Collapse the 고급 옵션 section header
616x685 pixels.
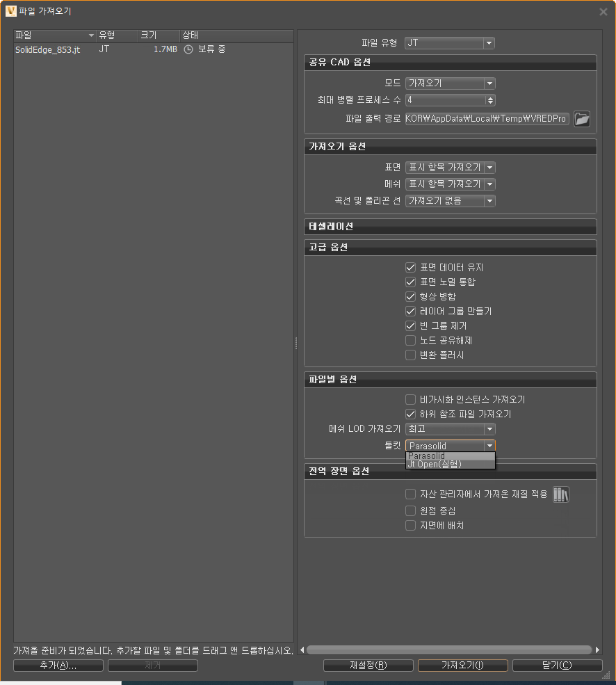450,248
